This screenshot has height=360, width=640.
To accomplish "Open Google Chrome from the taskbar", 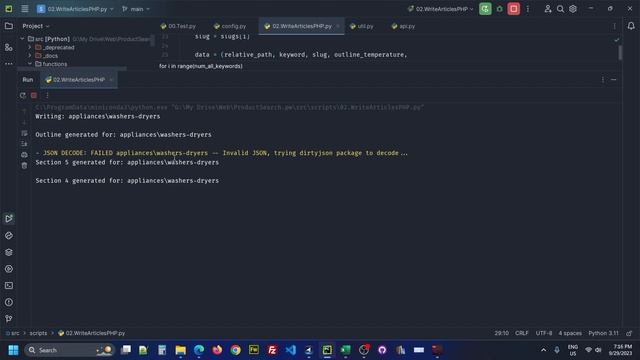I will coord(235,350).
